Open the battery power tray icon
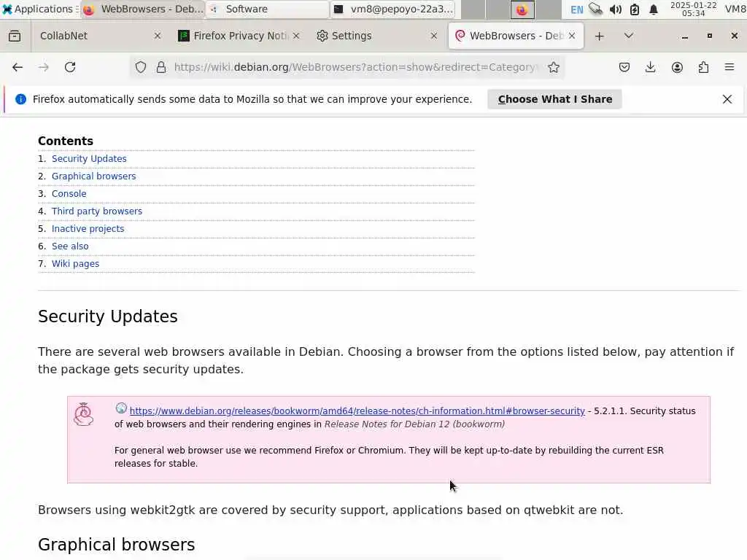This screenshot has width=747, height=560. pyautogui.click(x=634, y=9)
